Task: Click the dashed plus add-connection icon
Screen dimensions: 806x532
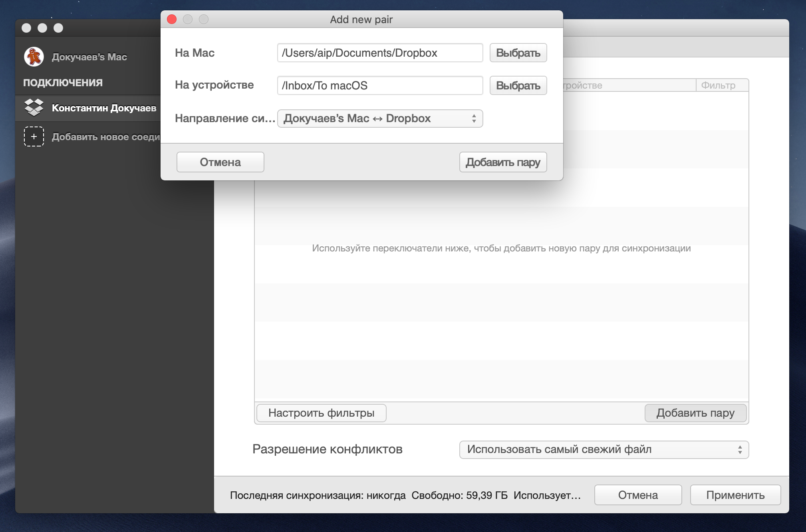Action: tap(34, 136)
